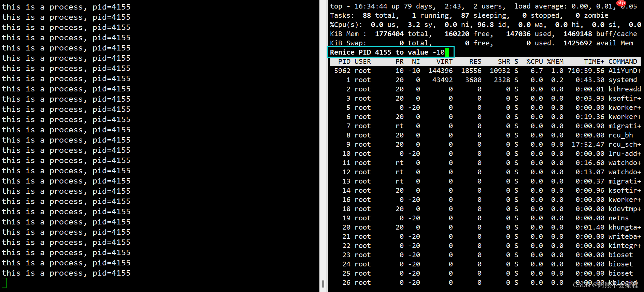Select the kintegr+ process command
Viewport: 644px width, 292px height.
pos(625,246)
